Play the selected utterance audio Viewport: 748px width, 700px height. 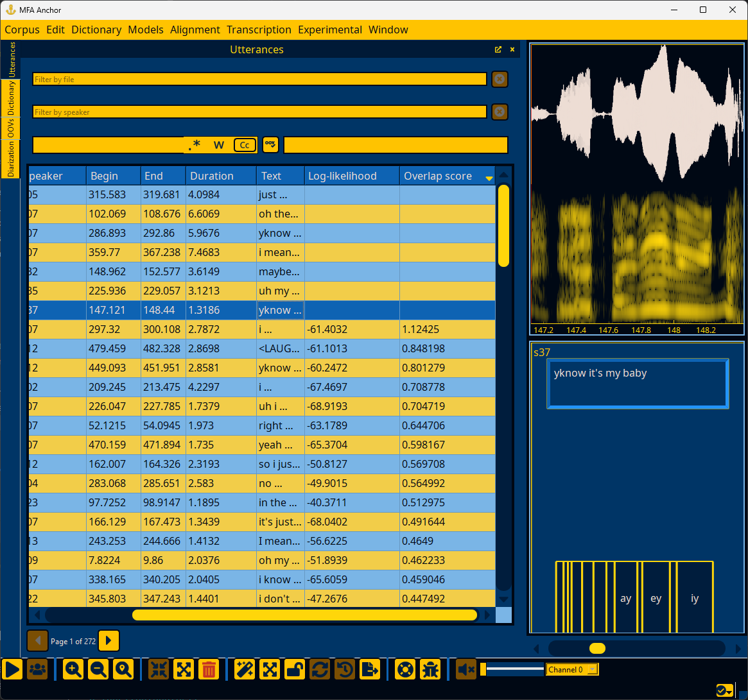point(12,670)
